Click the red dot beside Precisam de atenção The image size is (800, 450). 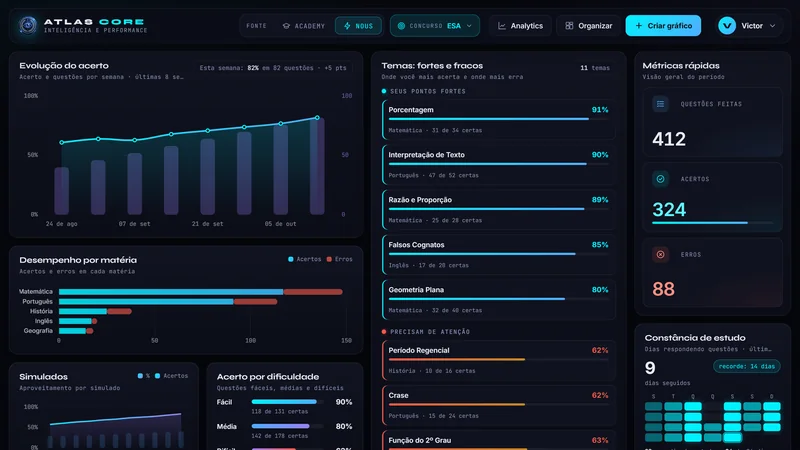click(x=384, y=332)
